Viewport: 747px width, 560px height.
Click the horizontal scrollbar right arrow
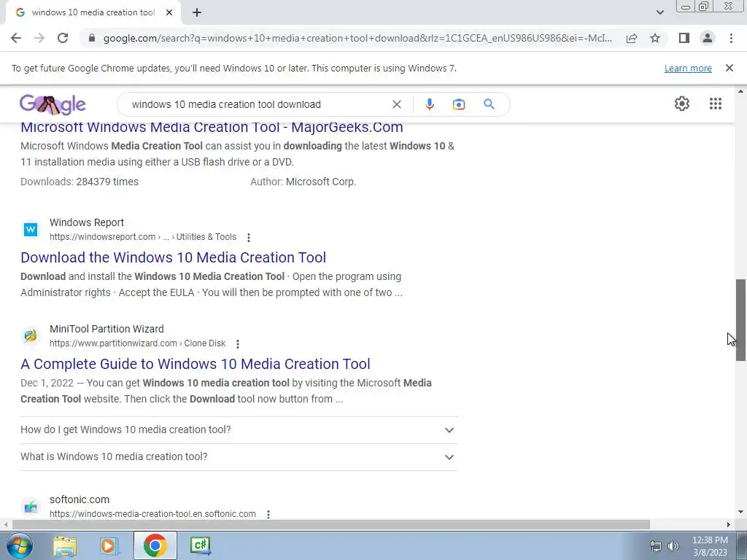(x=729, y=525)
